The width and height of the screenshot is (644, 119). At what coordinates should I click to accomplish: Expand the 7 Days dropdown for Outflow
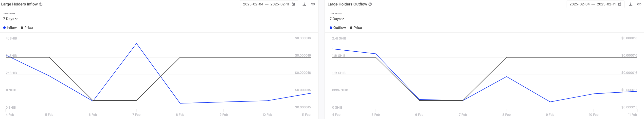pyautogui.click(x=337, y=19)
